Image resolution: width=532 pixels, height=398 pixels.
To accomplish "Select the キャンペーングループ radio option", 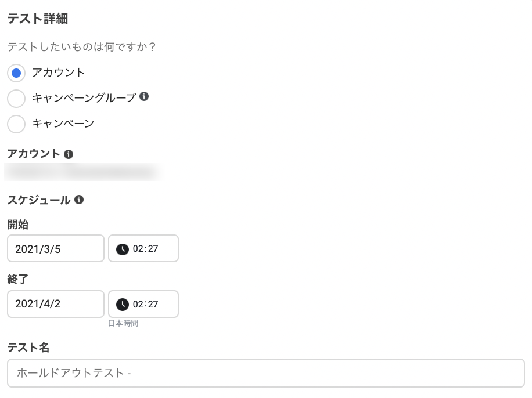I will [16, 98].
